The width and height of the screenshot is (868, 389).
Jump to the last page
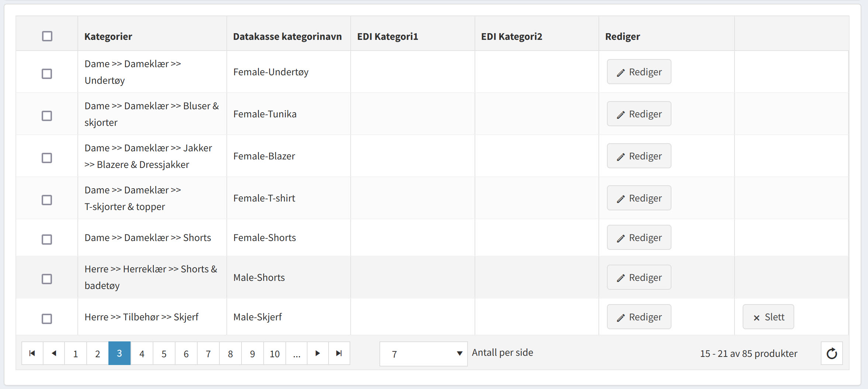[339, 354]
